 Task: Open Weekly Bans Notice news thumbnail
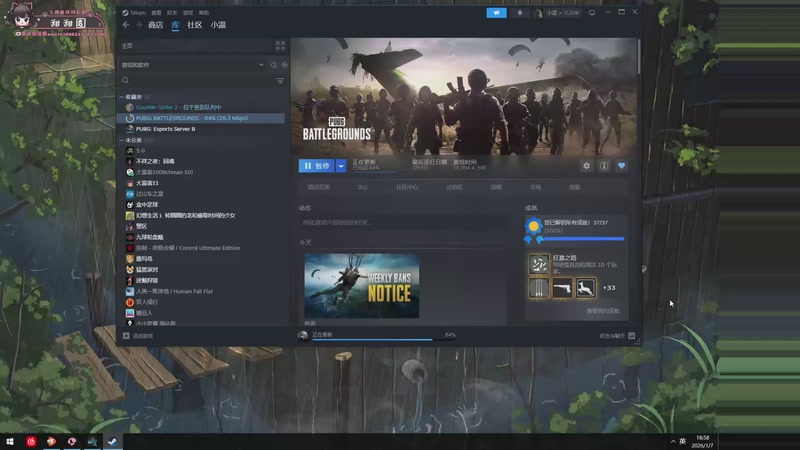(362, 286)
